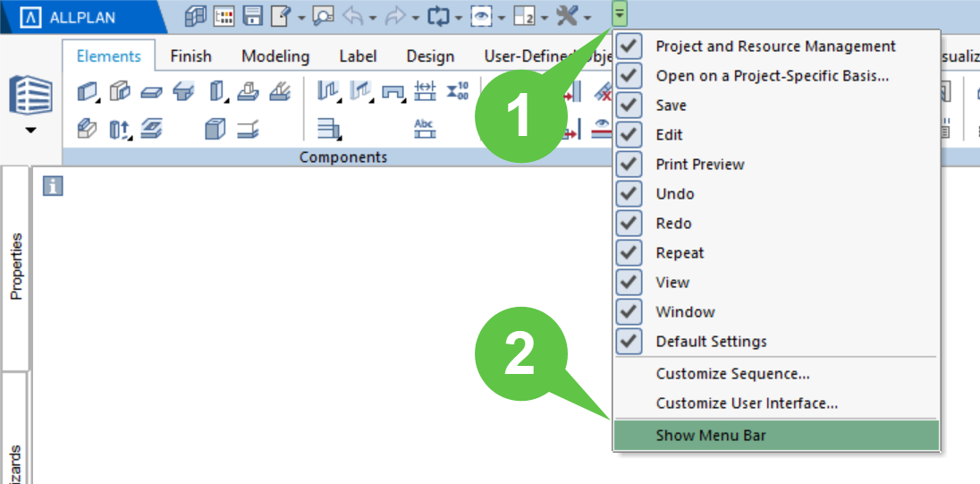Uncheck the View entry in the list
This screenshot has width=980, height=484.
tap(629, 282)
